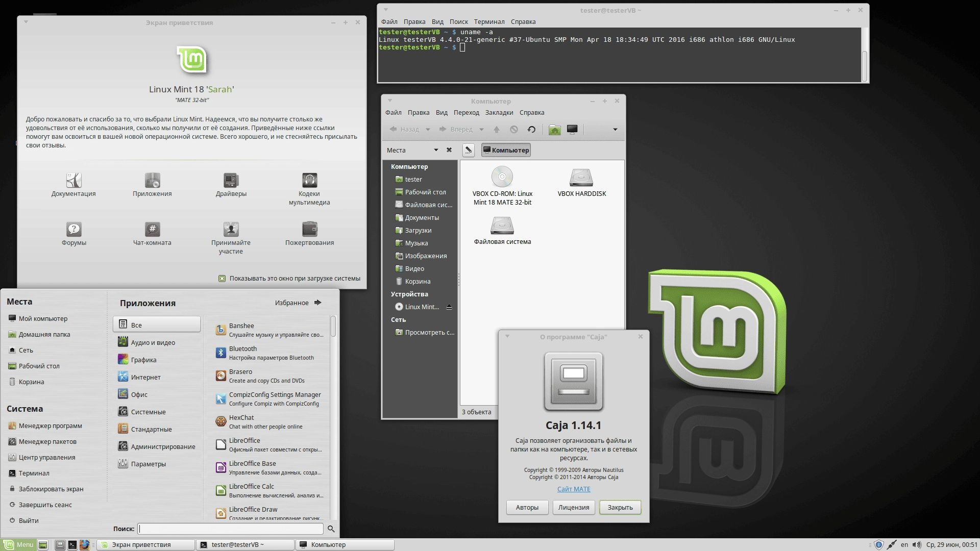Viewport: 980px width, 551px height.
Task: Click the stop icon in Caja toolbar
Action: tap(514, 130)
